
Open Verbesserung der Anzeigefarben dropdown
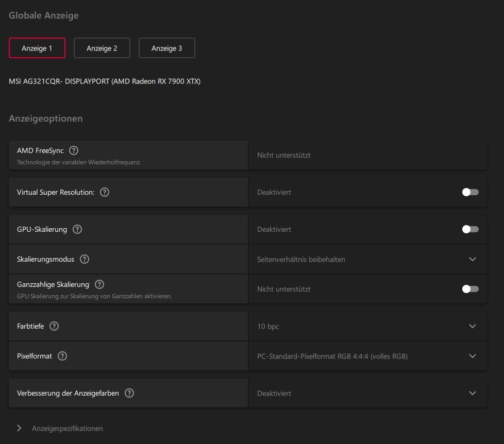(368, 393)
